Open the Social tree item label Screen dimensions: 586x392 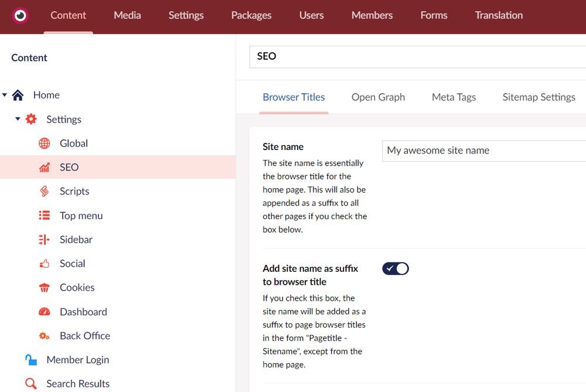(x=73, y=264)
